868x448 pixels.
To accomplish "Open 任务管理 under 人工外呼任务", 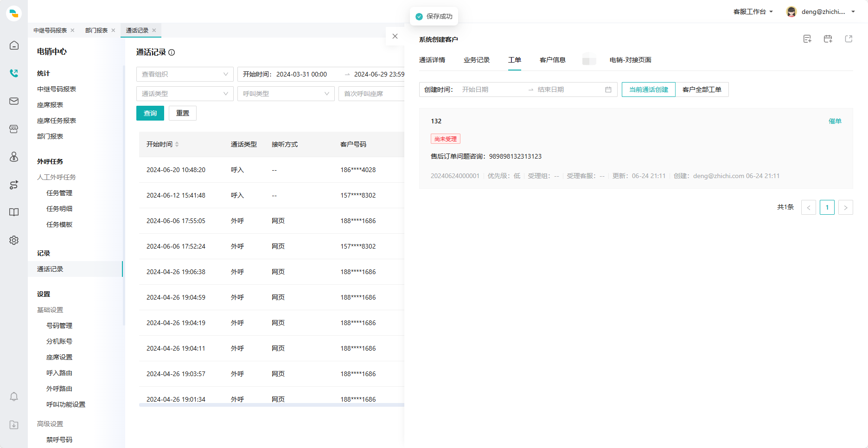I will pos(59,193).
